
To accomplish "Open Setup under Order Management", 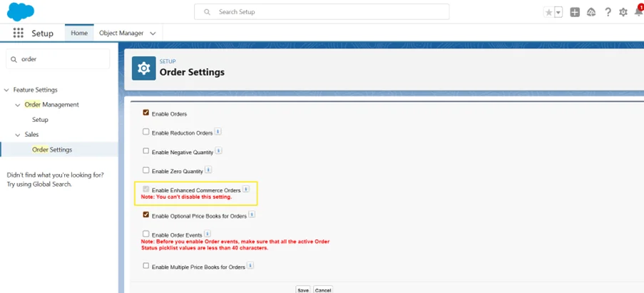I will [x=40, y=120].
